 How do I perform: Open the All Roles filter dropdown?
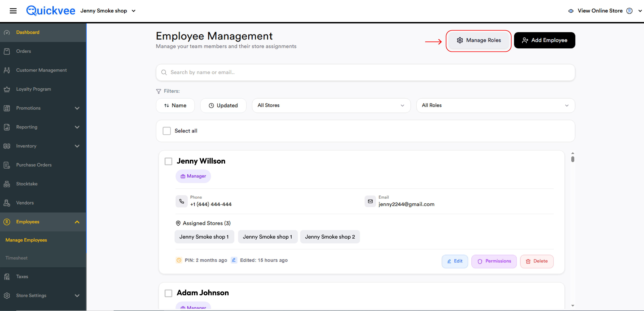(x=495, y=106)
